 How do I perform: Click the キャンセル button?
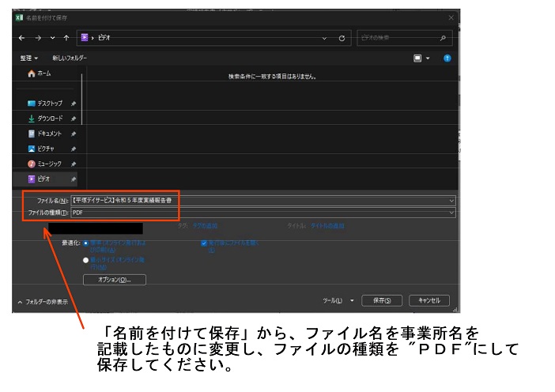point(429,300)
